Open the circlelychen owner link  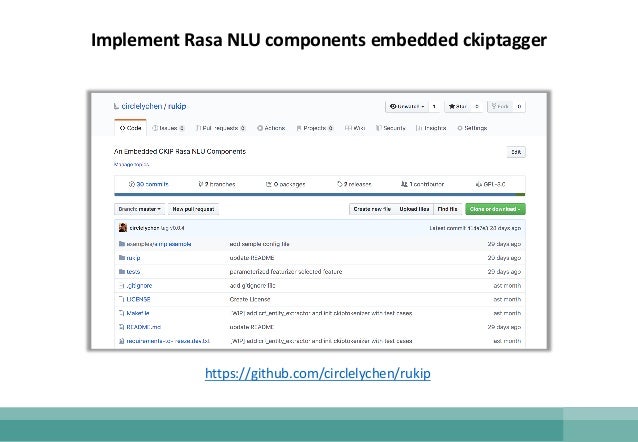click(142, 106)
